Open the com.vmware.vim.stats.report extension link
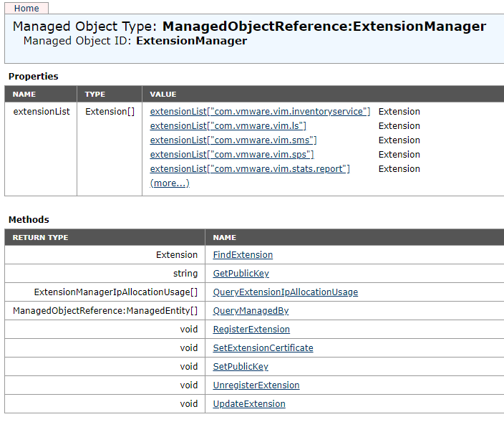The width and height of the screenshot is (504, 427). 250,169
